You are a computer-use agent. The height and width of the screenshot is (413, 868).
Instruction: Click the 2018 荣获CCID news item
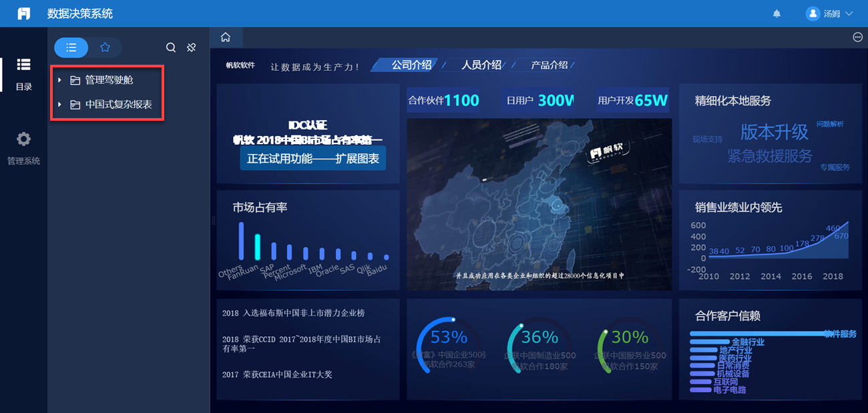pyautogui.click(x=302, y=344)
